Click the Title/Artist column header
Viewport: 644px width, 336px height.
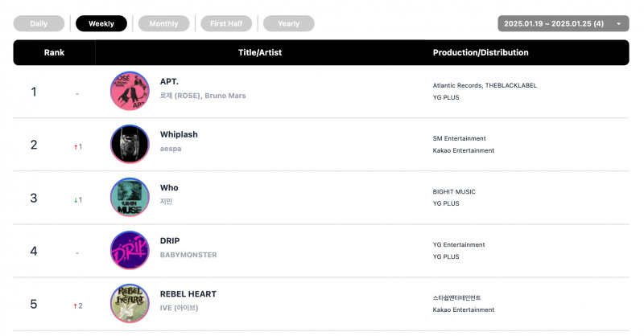click(x=260, y=52)
